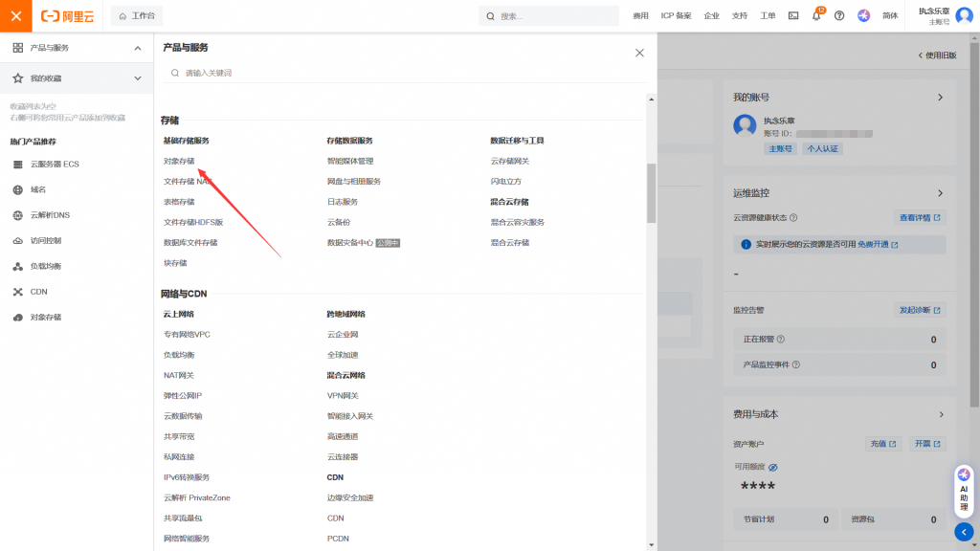Click the 云服务器 ECS sidebar icon
This screenshot has height=551, width=980.
(17, 165)
